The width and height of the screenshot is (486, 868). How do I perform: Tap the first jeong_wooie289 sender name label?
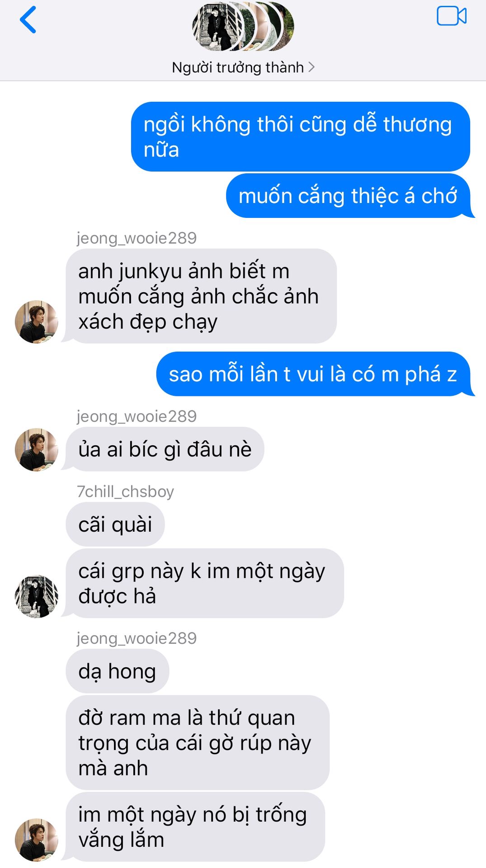pos(137,238)
